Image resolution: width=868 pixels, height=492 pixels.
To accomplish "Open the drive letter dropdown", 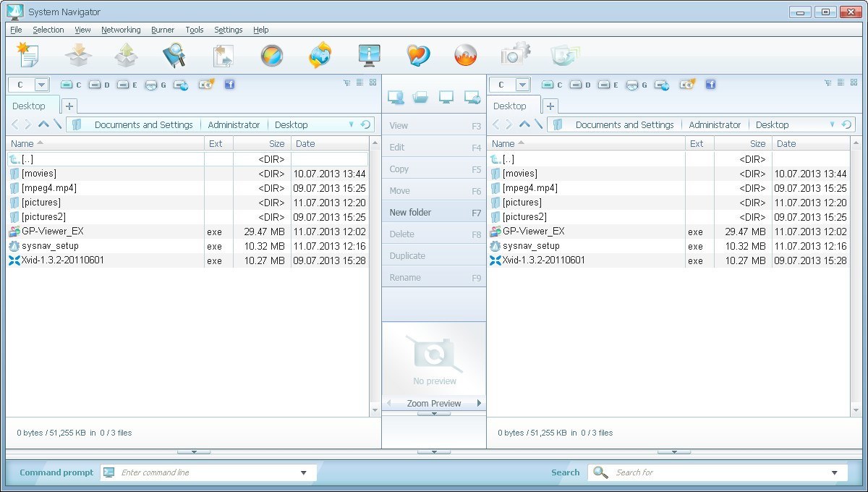I will (x=41, y=84).
